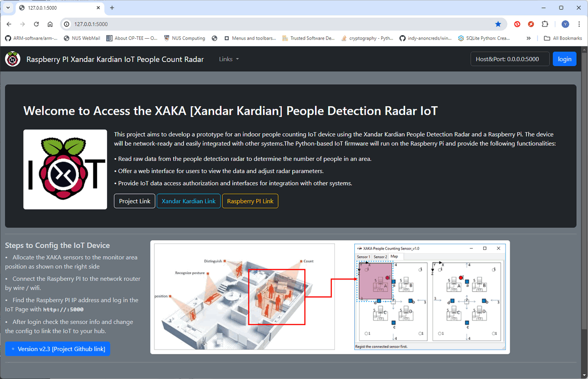Open the NUS WebMail bookmark
The height and width of the screenshot is (379, 588).
pos(81,38)
